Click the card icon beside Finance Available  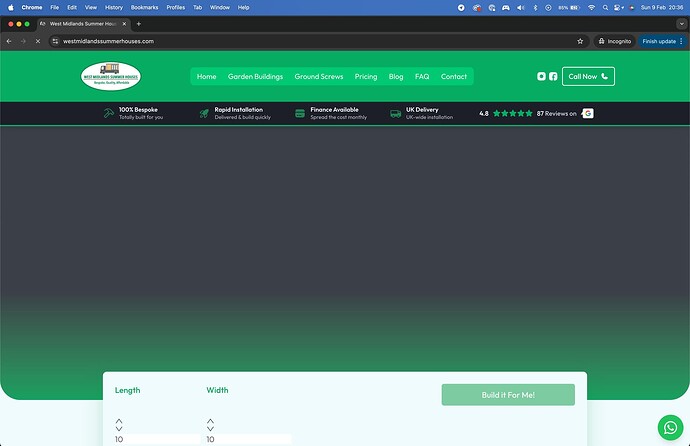point(300,113)
